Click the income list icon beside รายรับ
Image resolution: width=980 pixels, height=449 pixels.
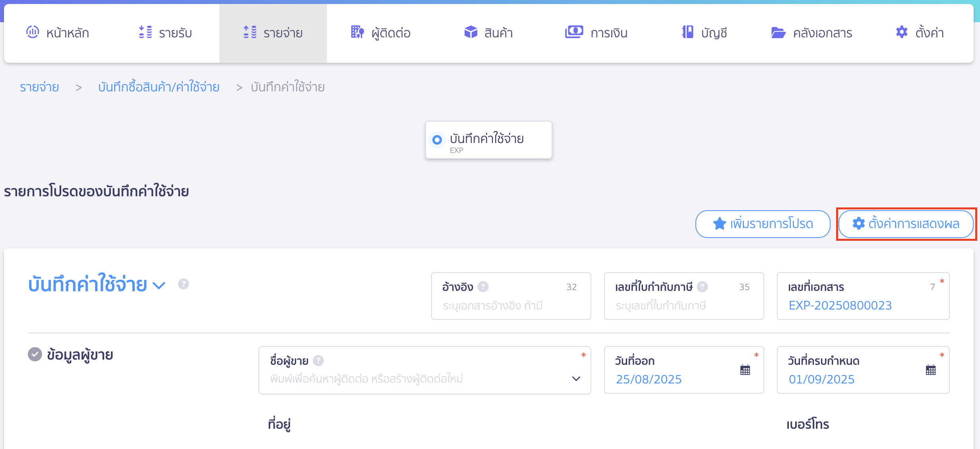[145, 32]
